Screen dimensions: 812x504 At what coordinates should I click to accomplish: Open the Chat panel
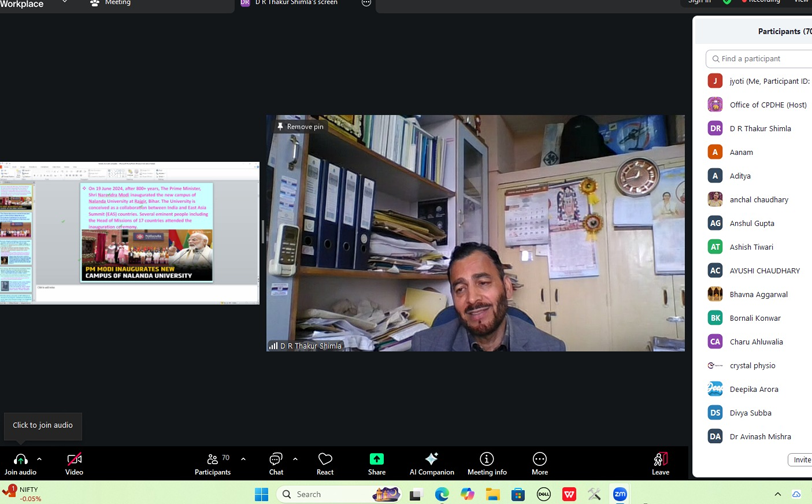pos(275,460)
